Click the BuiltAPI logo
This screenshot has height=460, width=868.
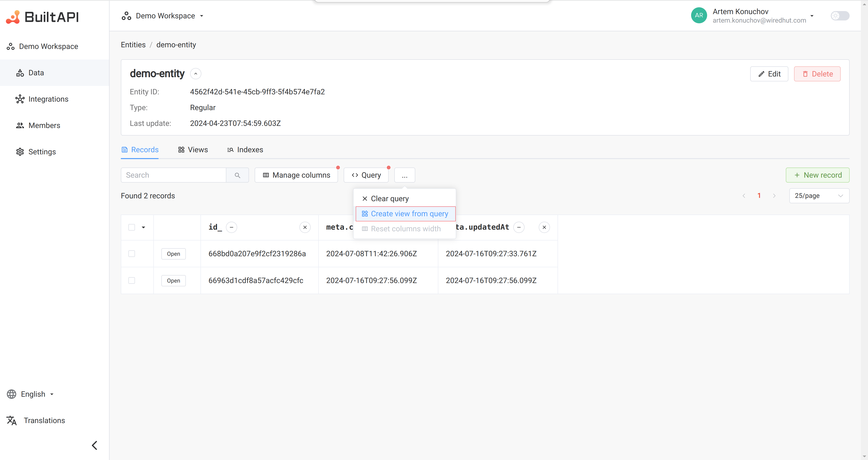42,17
